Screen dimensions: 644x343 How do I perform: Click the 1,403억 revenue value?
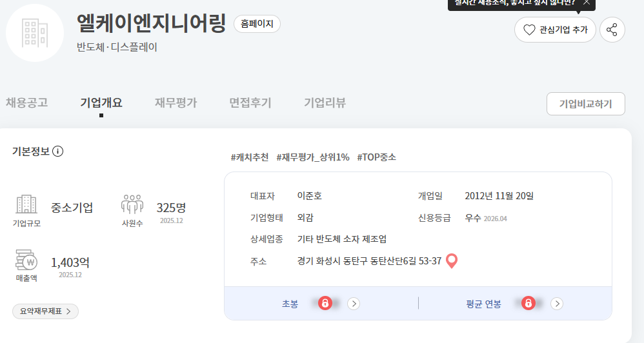coord(70,262)
